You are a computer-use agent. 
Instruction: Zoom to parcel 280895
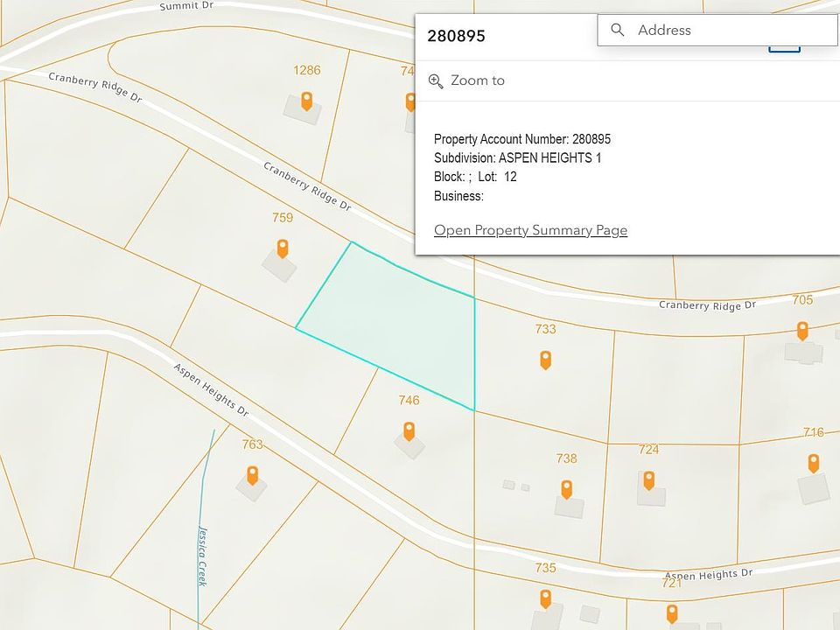click(x=466, y=80)
